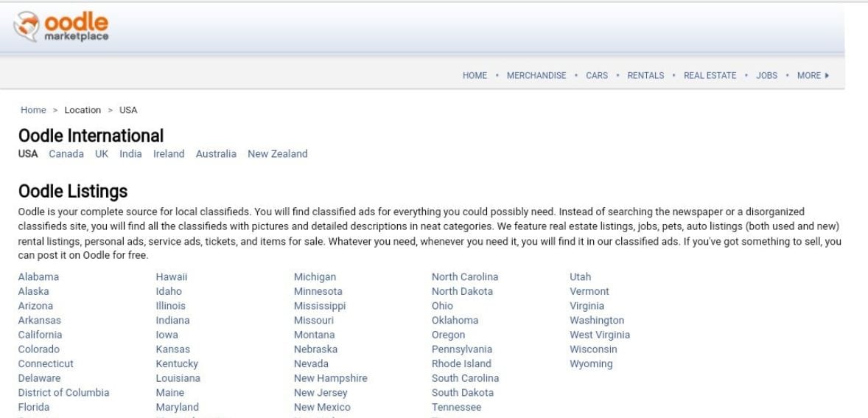Open Nevada listings
The height and width of the screenshot is (418, 868).
point(311,363)
